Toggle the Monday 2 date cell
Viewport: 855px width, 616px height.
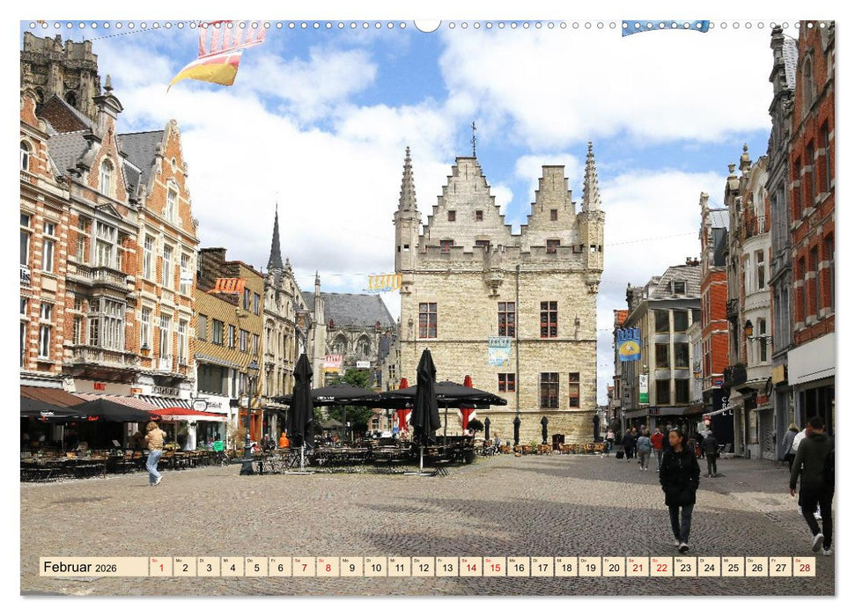[184, 569]
